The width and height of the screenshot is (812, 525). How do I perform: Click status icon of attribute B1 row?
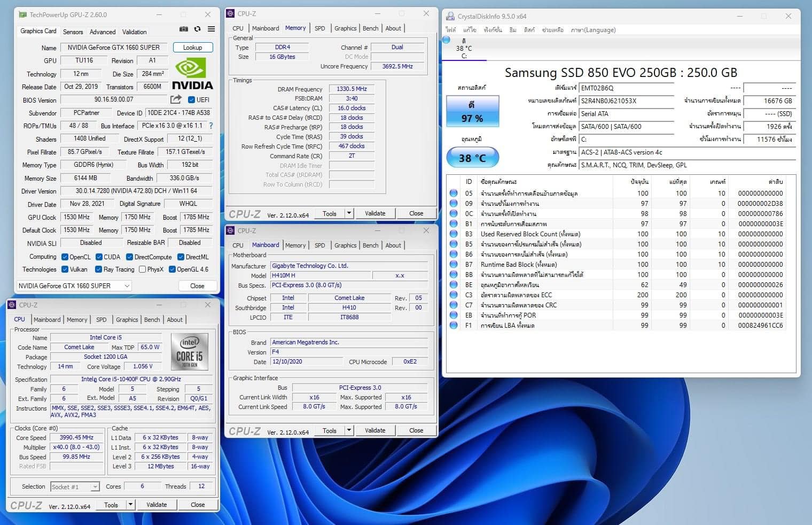click(454, 223)
